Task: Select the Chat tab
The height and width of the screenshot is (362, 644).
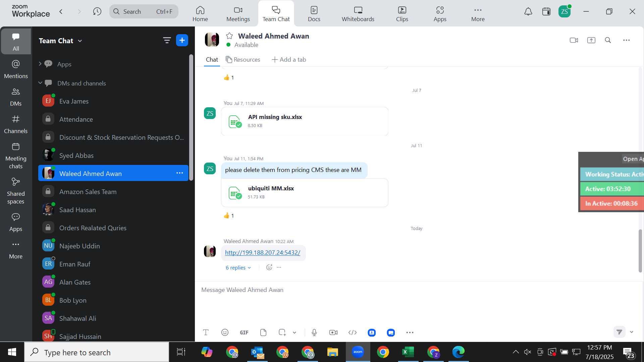Action: click(212, 59)
